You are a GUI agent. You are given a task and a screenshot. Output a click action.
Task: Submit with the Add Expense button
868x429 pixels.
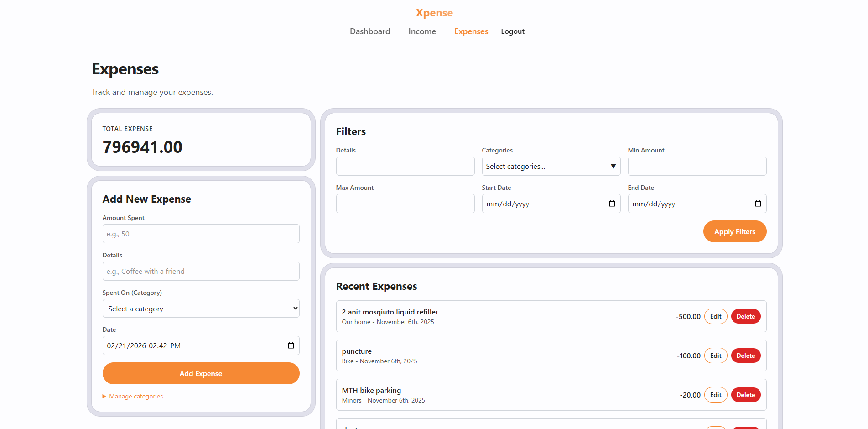pos(201,373)
